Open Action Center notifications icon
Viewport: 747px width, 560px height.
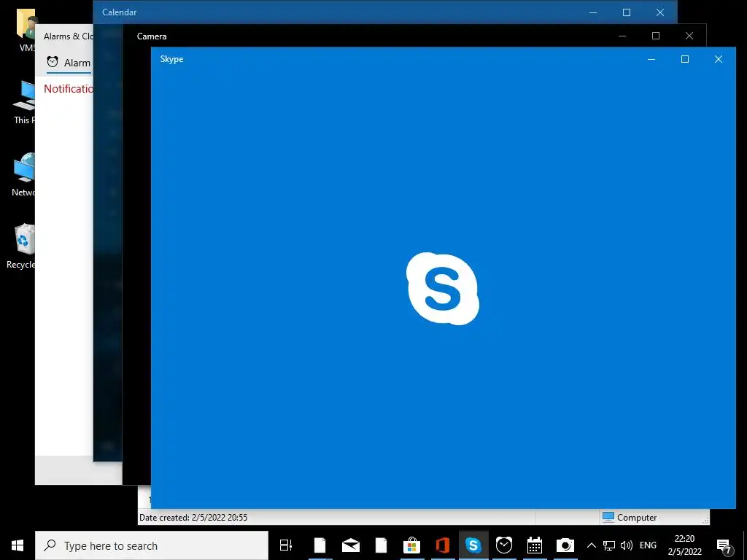pos(724,545)
